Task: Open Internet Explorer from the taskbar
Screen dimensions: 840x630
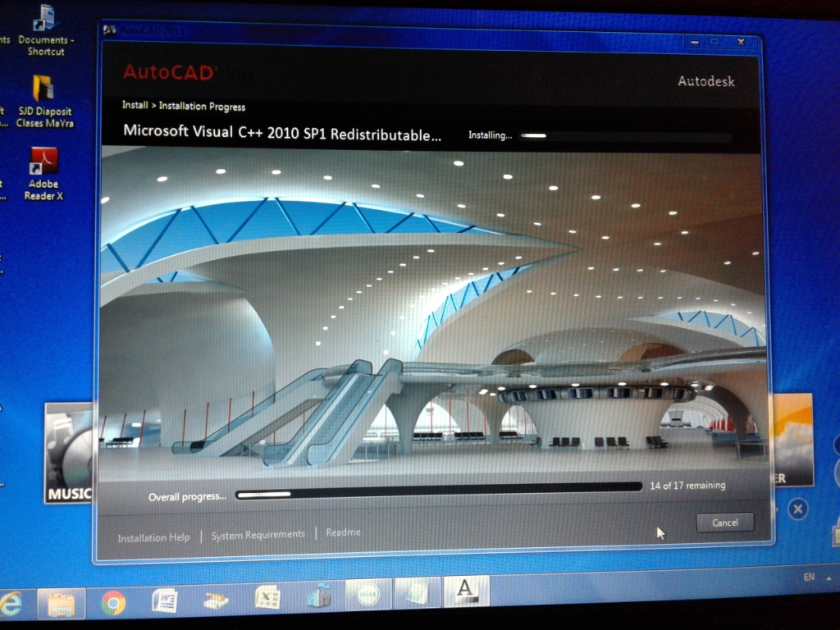Action: coord(10,604)
